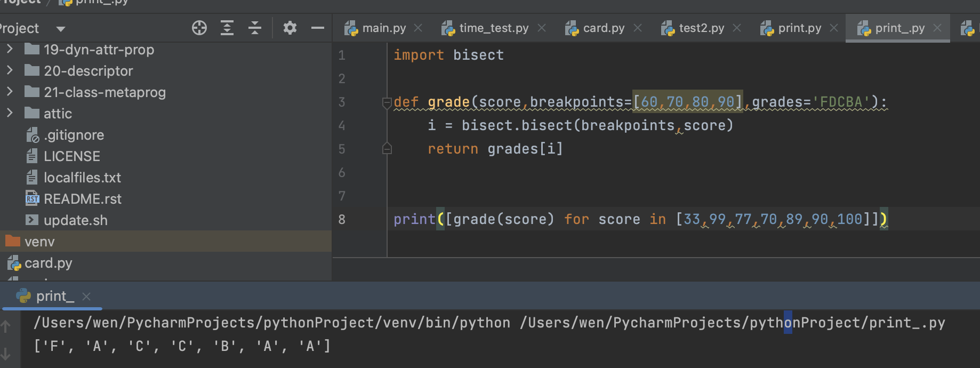980x368 pixels.
Task: Hide the Project panel with minus icon
Action: 318,28
